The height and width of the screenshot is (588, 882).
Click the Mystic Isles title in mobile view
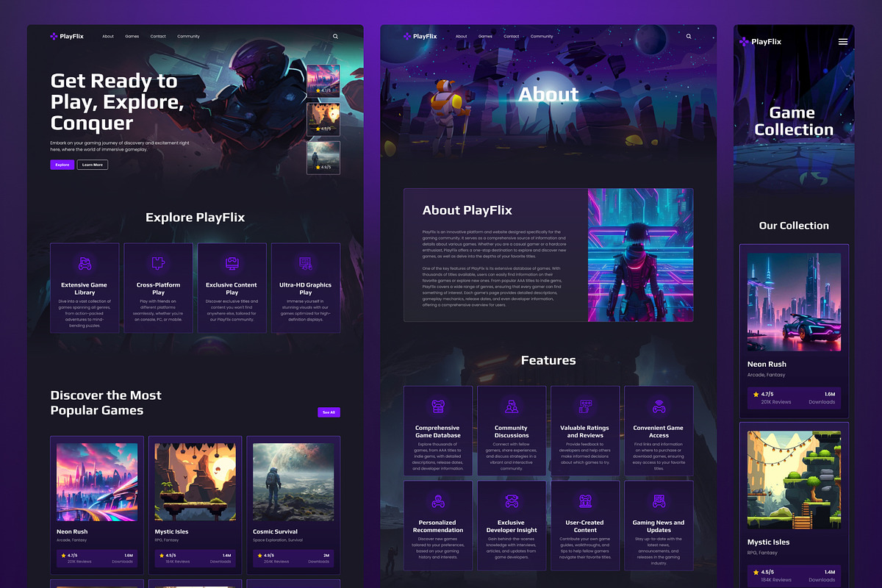tap(769, 542)
